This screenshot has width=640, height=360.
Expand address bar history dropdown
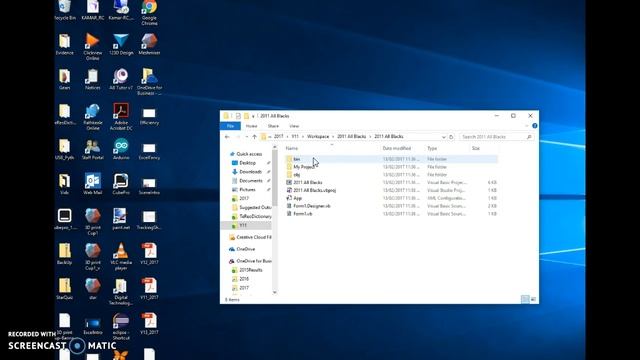[x=443, y=137]
